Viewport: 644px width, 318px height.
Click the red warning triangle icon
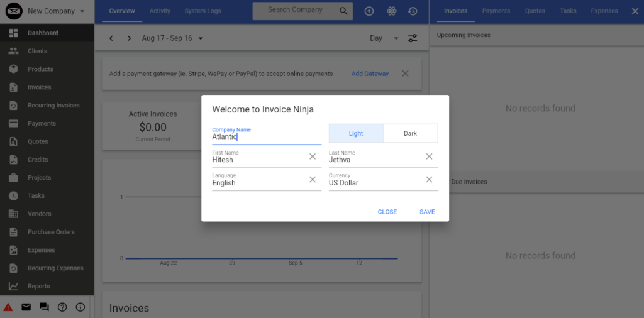coord(8,307)
